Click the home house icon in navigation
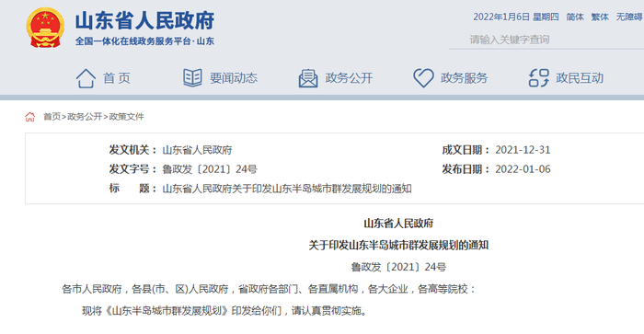644x334 pixels. [86, 78]
